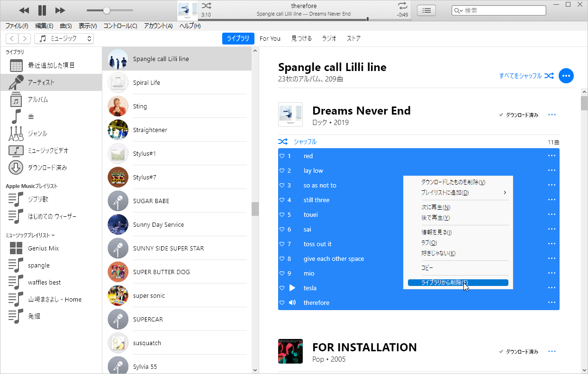Image resolution: width=588 pixels, height=374 pixels.
Task: Select artist Straightener
Action: 177,130
